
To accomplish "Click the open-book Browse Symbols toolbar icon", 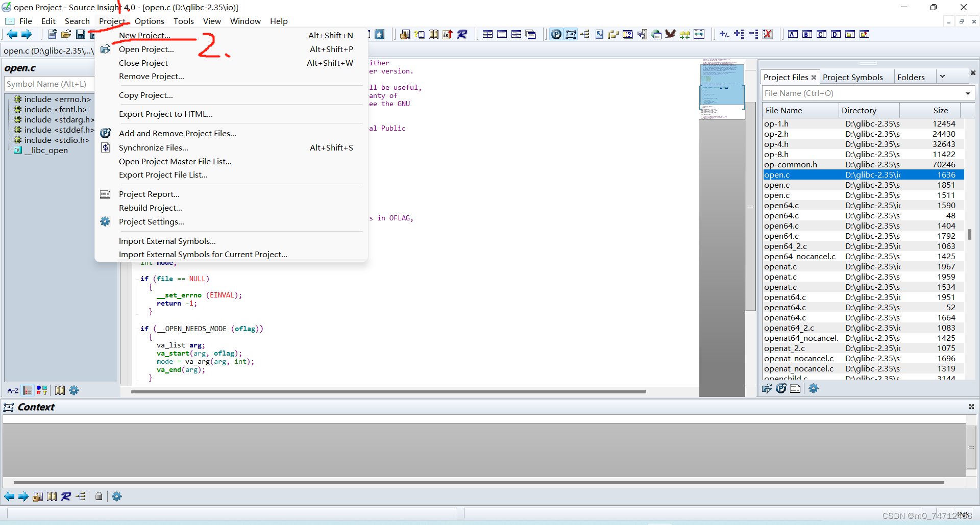I will 434,34.
